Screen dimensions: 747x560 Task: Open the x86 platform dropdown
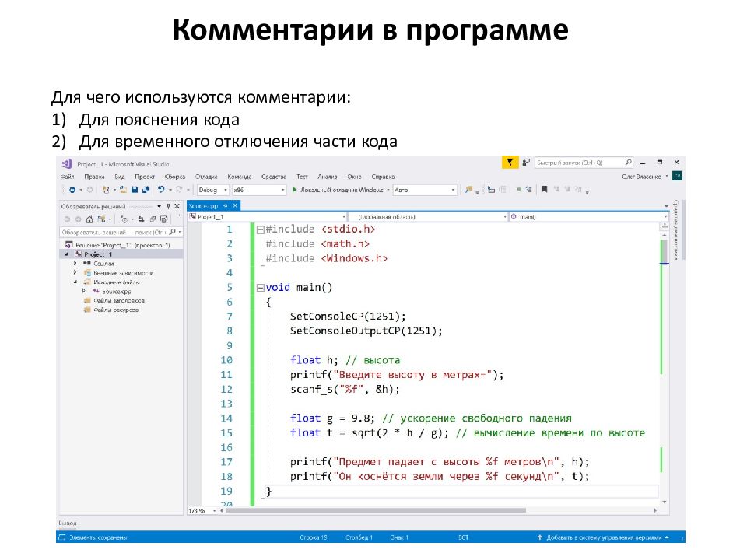point(259,190)
